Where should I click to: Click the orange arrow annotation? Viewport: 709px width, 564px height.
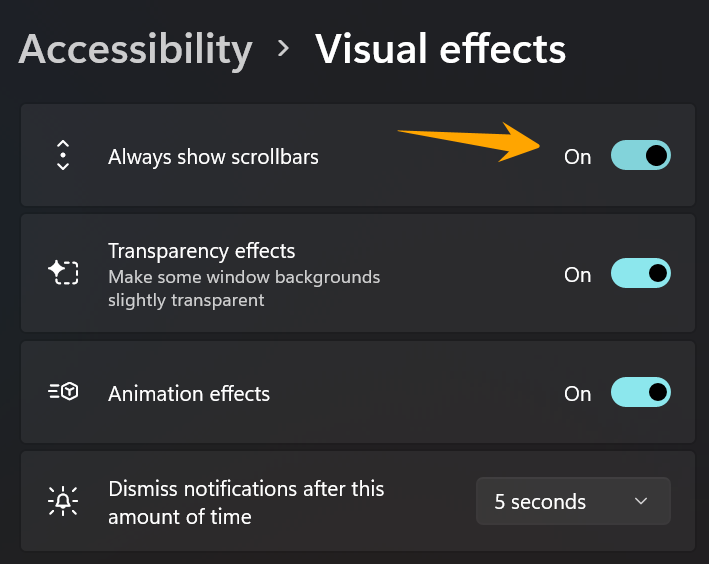click(470, 141)
